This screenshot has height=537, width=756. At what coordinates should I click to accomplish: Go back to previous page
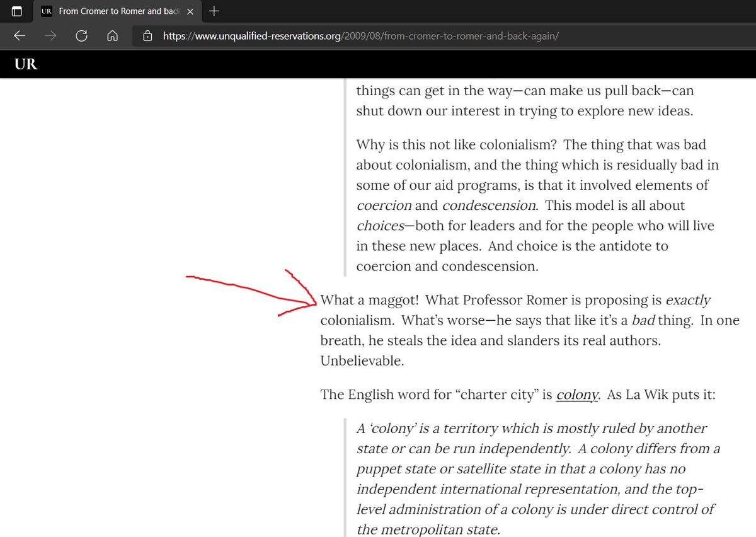point(20,36)
